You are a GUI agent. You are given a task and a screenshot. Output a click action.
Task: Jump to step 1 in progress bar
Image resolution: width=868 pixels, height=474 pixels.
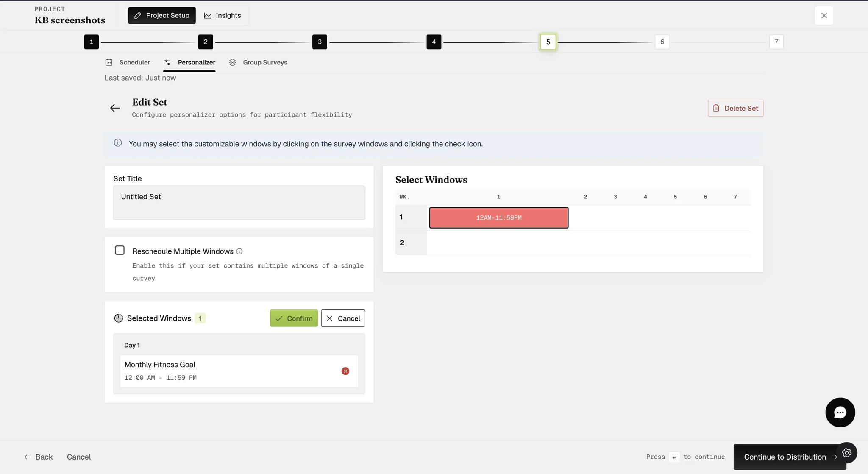pyautogui.click(x=92, y=42)
